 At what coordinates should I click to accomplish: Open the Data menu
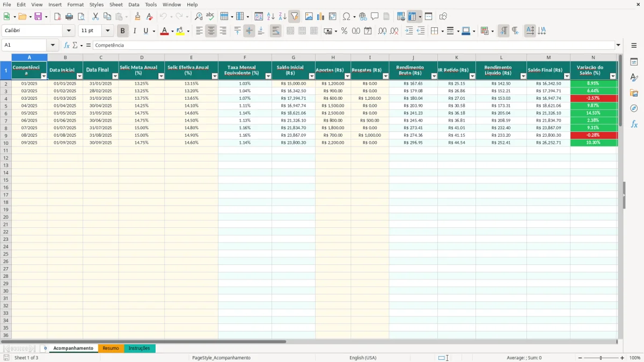[134, 4]
